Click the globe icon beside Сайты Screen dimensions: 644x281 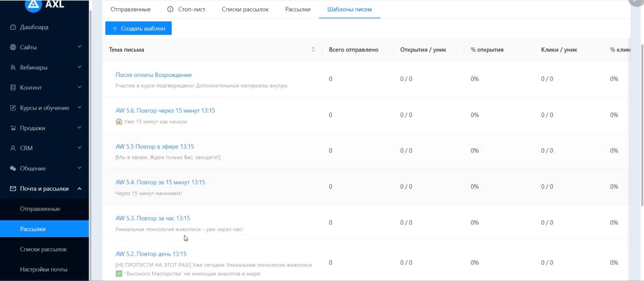13,47
